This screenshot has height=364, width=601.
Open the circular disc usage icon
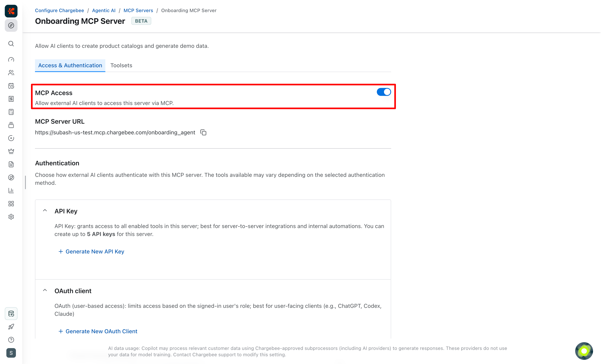pos(11,138)
